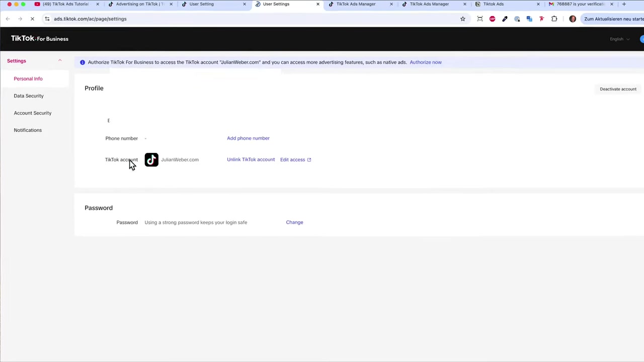Click the partially visible user avatar top right
Viewport: 644px width, 362px height.
point(642,39)
